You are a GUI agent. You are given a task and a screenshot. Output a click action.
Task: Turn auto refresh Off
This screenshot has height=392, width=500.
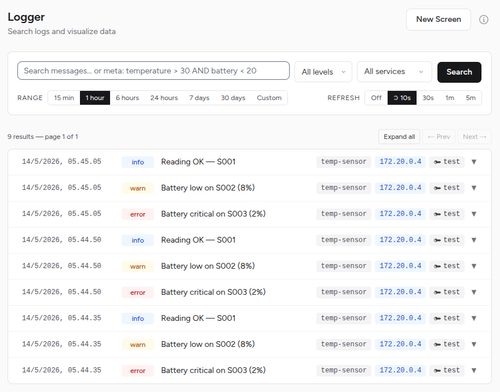[376, 98]
